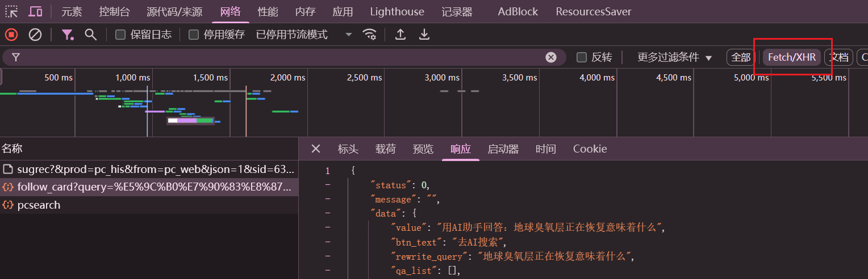Export HAR file with download icon
This screenshot has width=868, height=279.
(424, 35)
